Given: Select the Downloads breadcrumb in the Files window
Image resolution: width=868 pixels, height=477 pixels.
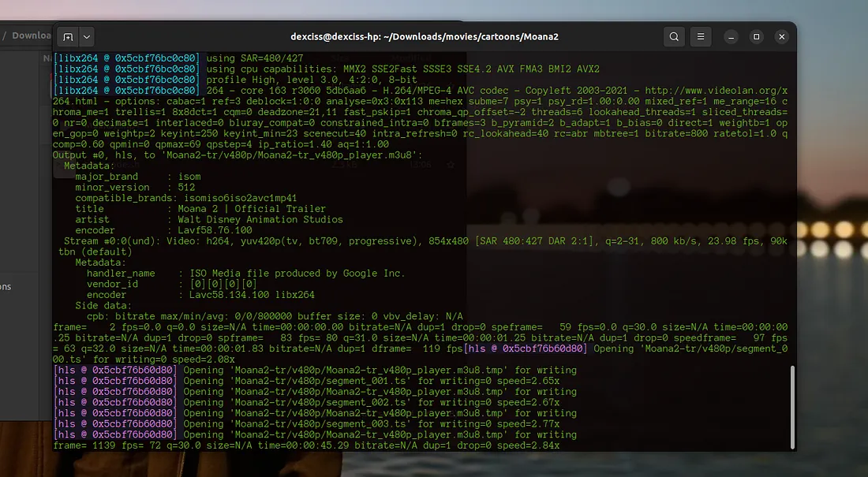Looking at the screenshot, I should coord(31,35).
